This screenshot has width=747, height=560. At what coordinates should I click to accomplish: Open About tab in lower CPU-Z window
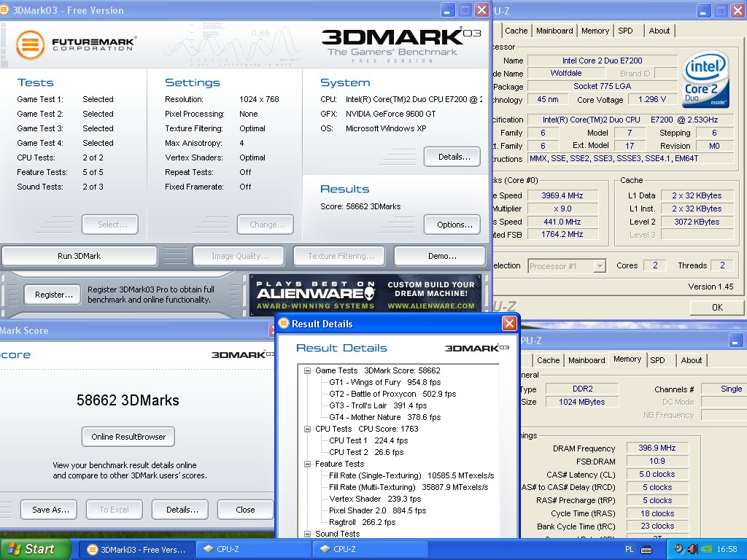tap(692, 360)
